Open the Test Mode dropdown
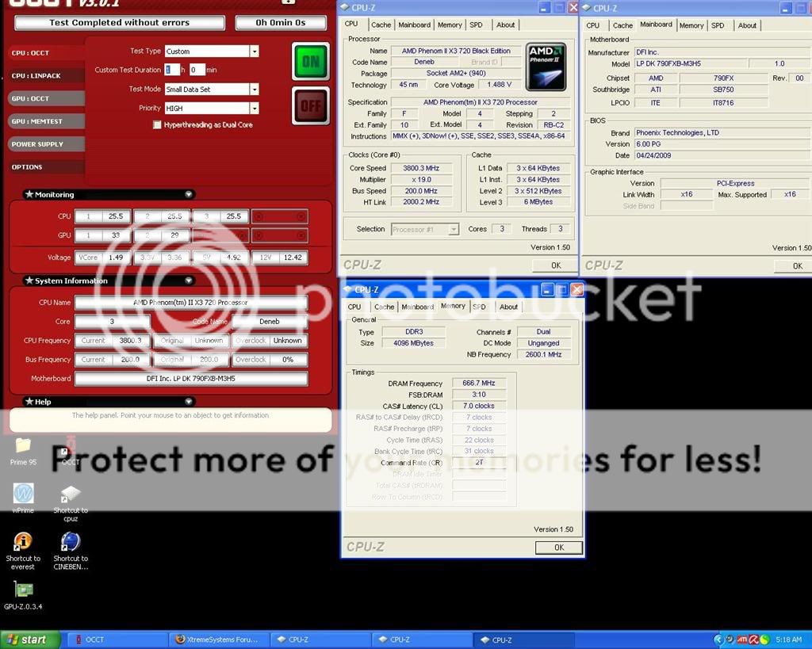This screenshot has width=812, height=649. 254,89
